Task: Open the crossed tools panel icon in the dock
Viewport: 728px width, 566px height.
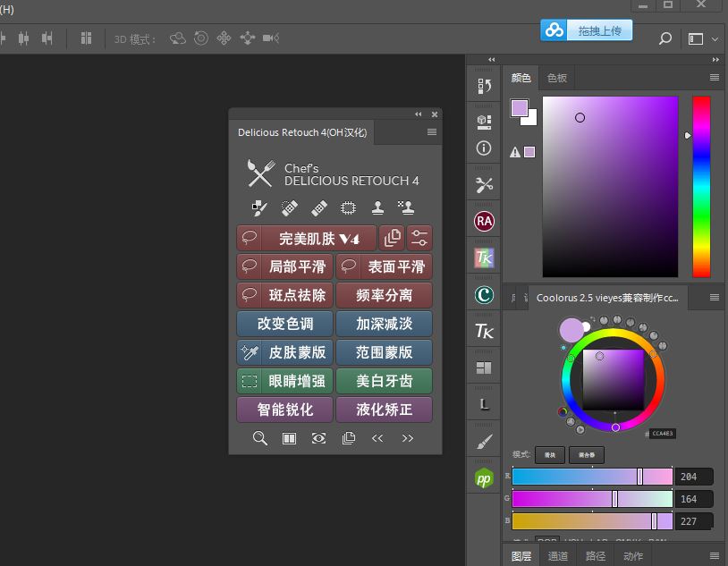Action: [x=484, y=185]
